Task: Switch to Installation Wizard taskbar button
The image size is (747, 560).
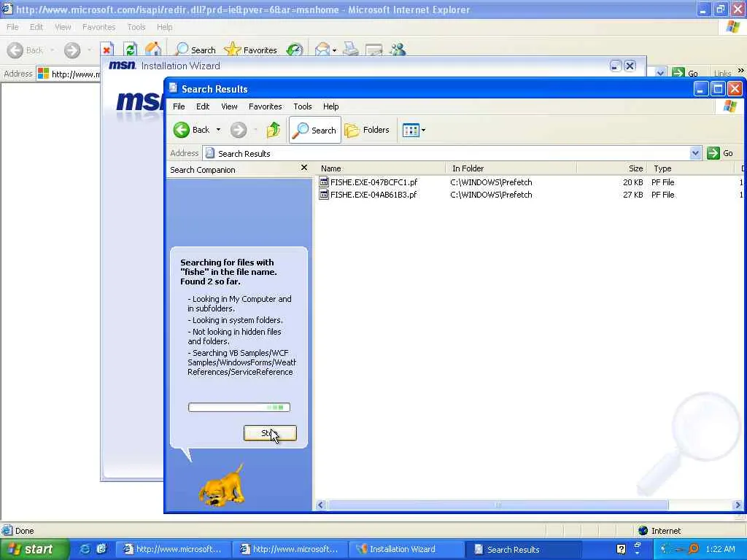Action: coord(406,549)
